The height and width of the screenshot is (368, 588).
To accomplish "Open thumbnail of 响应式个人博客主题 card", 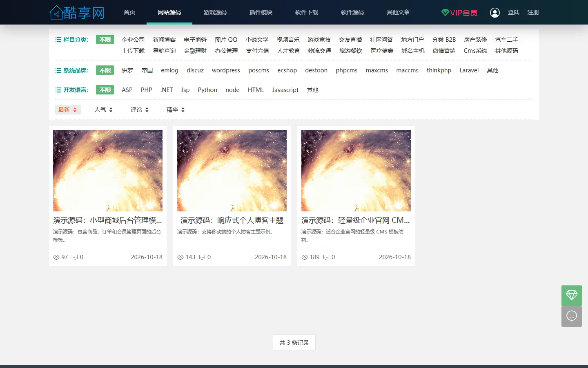I will (232, 171).
